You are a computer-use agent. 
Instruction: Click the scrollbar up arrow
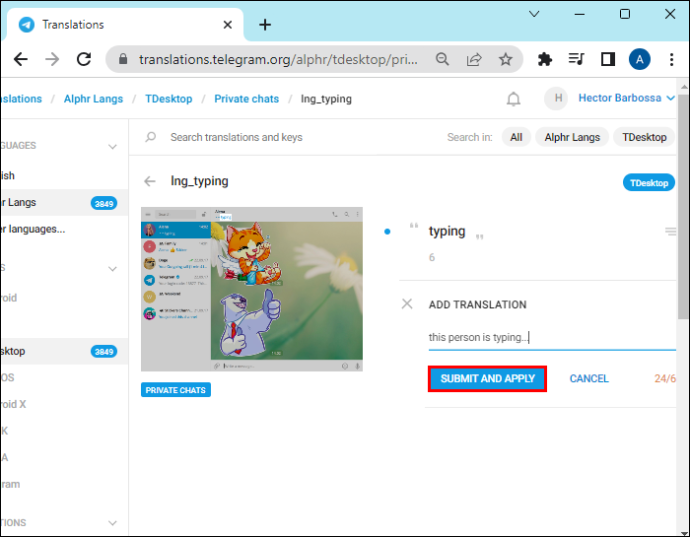(683, 87)
